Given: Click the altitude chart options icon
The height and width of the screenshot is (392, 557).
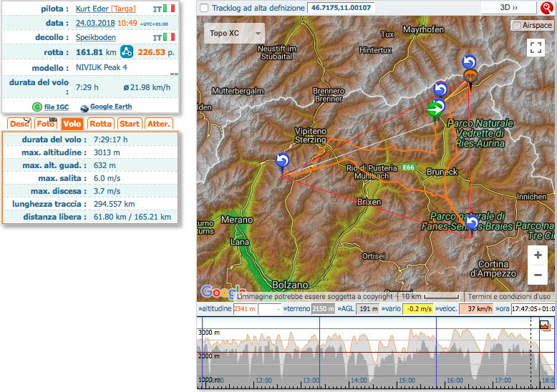Looking at the screenshot, I should click(x=545, y=325).
